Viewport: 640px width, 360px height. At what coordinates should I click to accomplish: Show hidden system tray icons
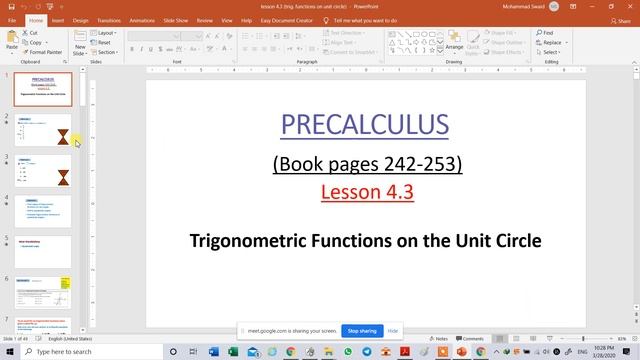click(x=496, y=351)
